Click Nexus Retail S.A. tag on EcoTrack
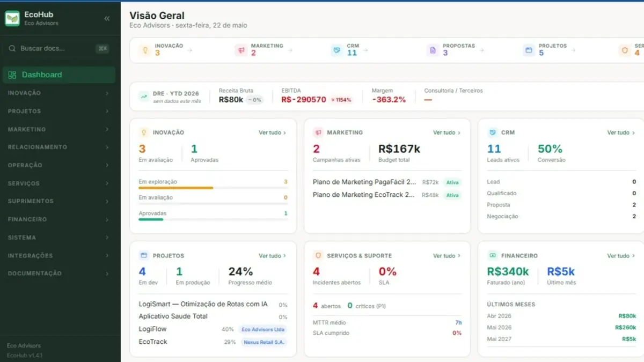Viewport: 644px width, 362px height. coord(264,342)
